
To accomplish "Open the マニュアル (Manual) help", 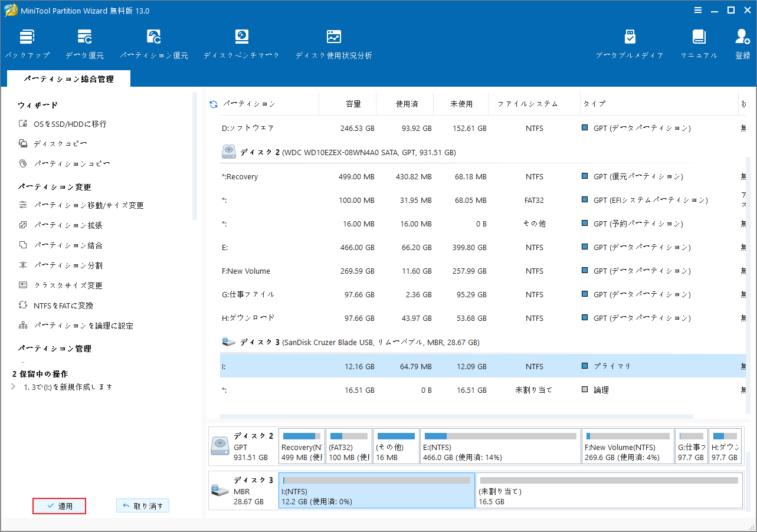I will tap(699, 42).
